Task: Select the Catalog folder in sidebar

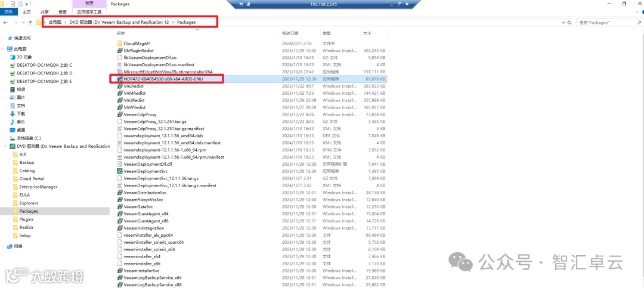Action: pyautogui.click(x=27, y=171)
